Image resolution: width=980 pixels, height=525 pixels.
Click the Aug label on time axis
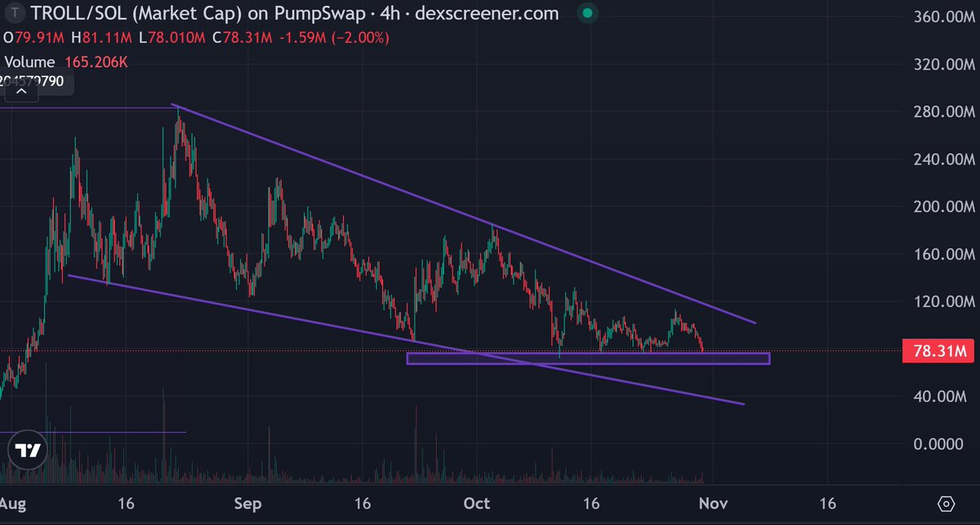tap(14, 503)
